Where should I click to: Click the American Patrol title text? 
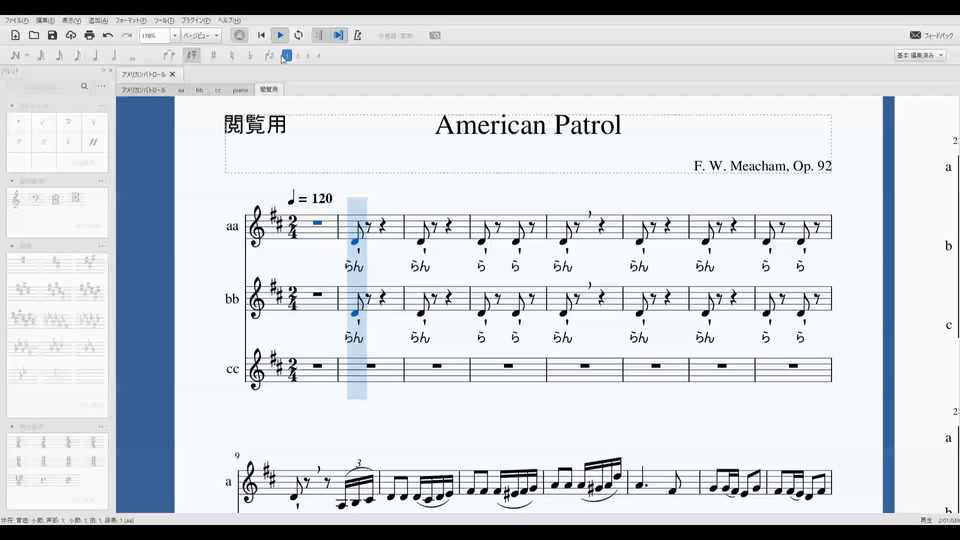click(528, 126)
